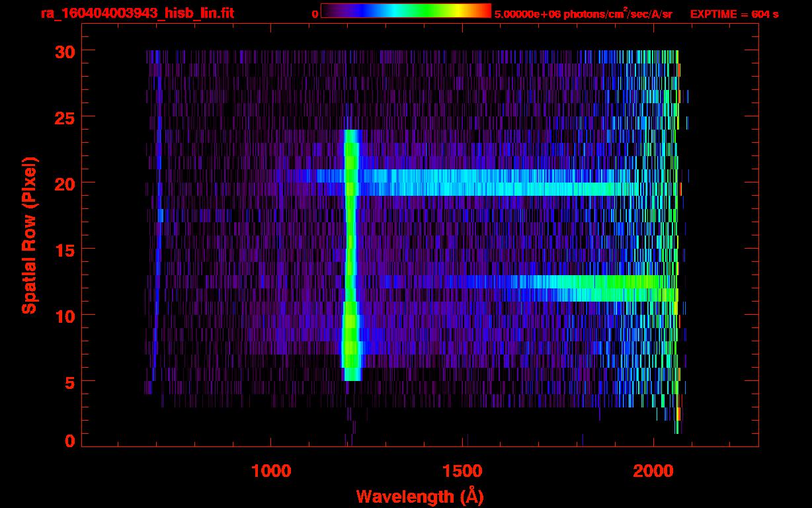
Task: Click the EXPTIME = 604 s label
Action: [734, 14]
